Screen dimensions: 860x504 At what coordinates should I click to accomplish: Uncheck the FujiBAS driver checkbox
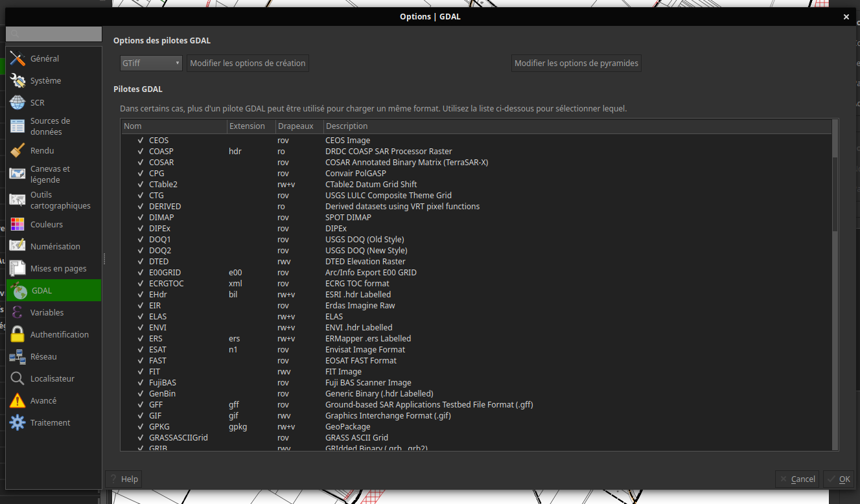pyautogui.click(x=140, y=382)
